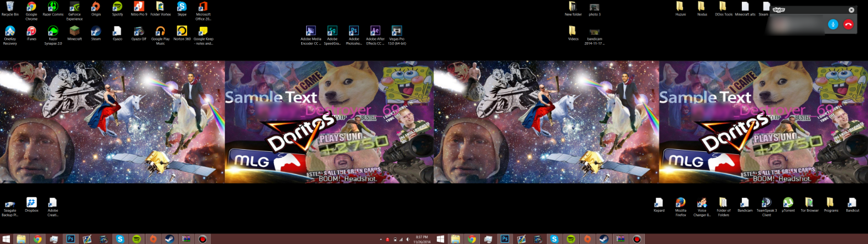Open the Dropbox desktop shortcut
The image size is (868, 244).
(32, 205)
